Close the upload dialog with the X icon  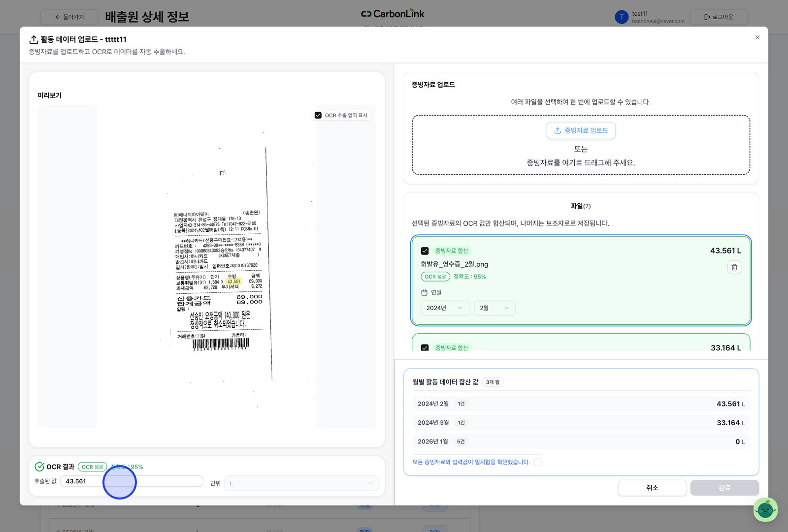pos(757,37)
